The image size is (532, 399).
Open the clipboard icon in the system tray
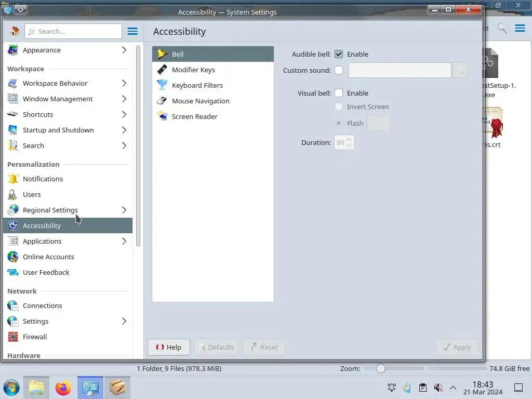(x=423, y=388)
